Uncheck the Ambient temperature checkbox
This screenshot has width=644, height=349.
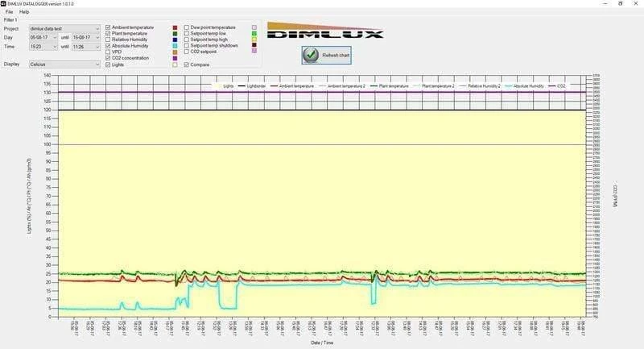click(x=109, y=27)
